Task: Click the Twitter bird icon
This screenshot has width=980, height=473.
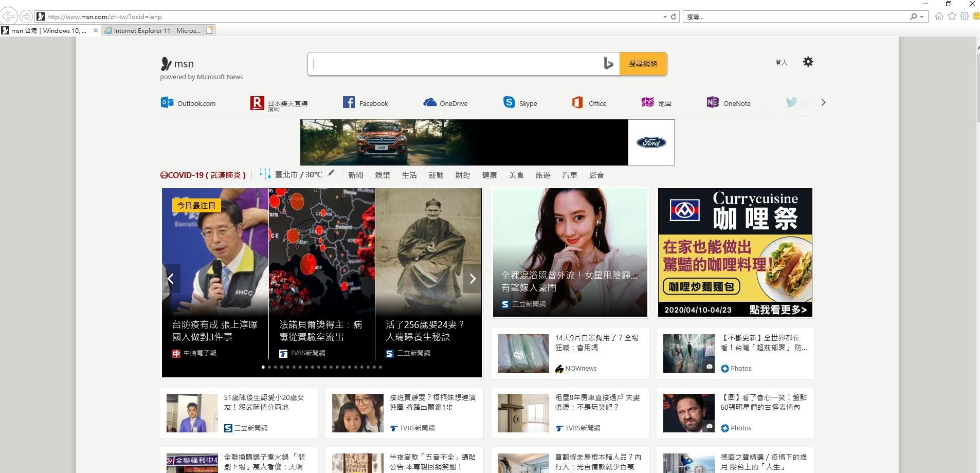Action: [791, 102]
